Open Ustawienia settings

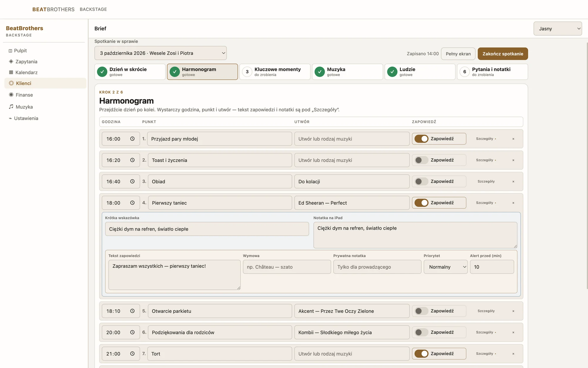45,118
